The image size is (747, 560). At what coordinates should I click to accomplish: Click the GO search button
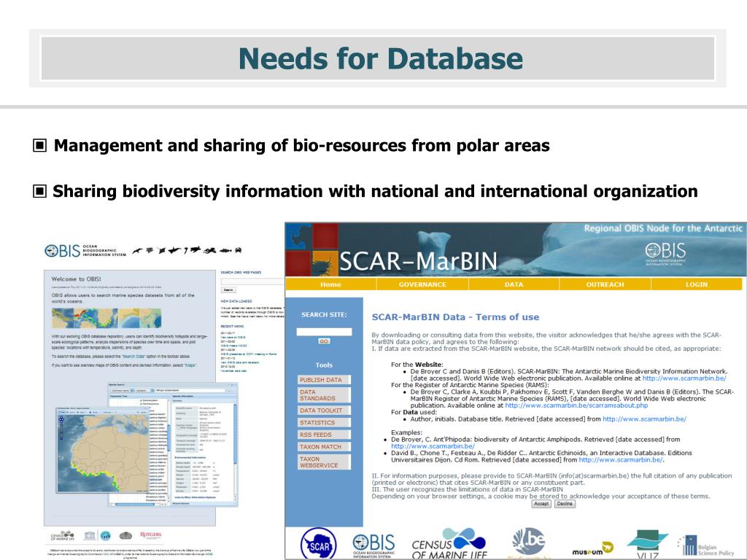(324, 341)
